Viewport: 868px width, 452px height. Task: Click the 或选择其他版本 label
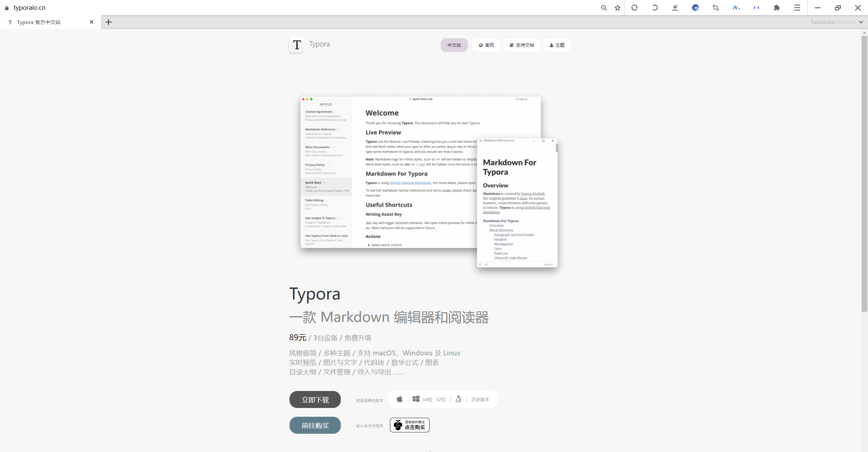(370, 400)
